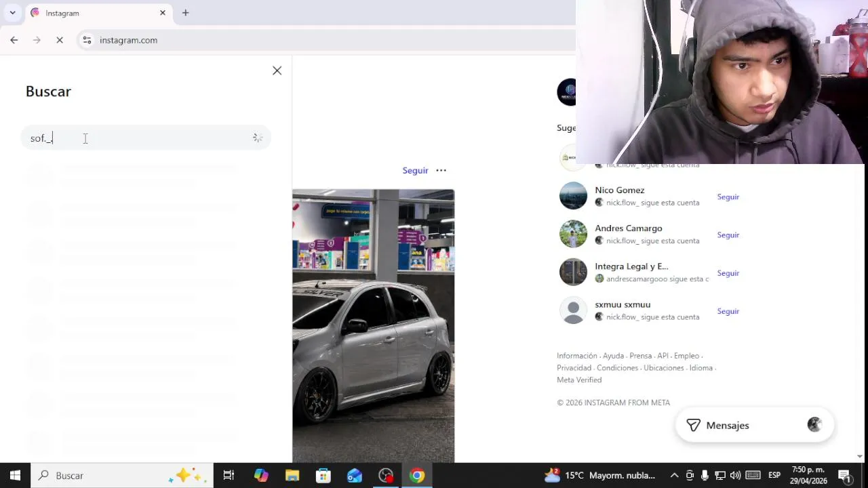Click the search field containing "sof._"

point(146,138)
